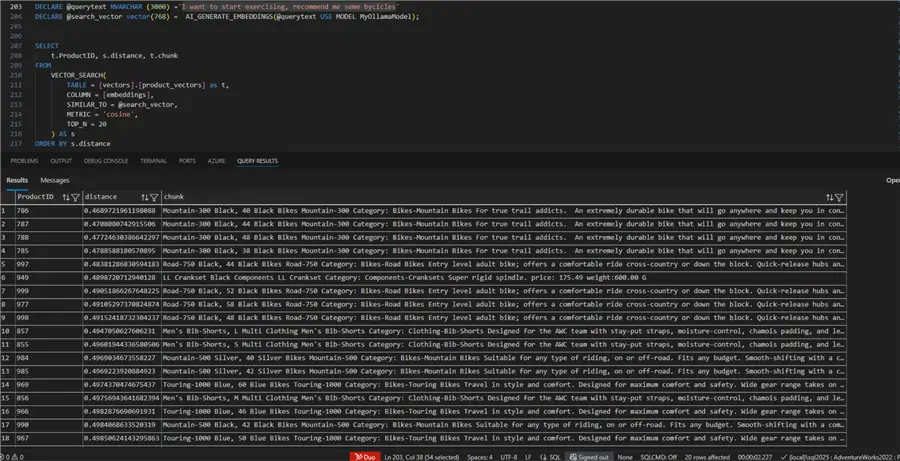Select the Touring-1000 Blue, 60 chunk cell
Viewport: 900px width, 461px height.
coord(504,385)
